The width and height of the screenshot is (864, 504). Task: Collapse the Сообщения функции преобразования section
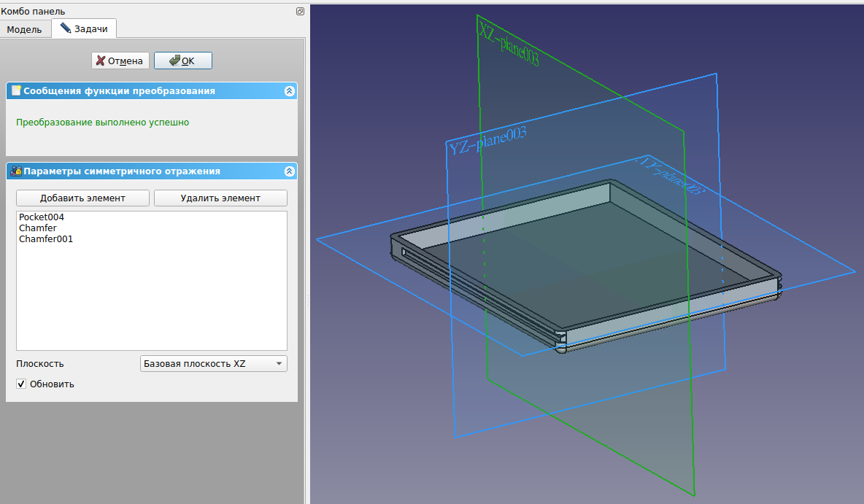pyautogui.click(x=289, y=91)
